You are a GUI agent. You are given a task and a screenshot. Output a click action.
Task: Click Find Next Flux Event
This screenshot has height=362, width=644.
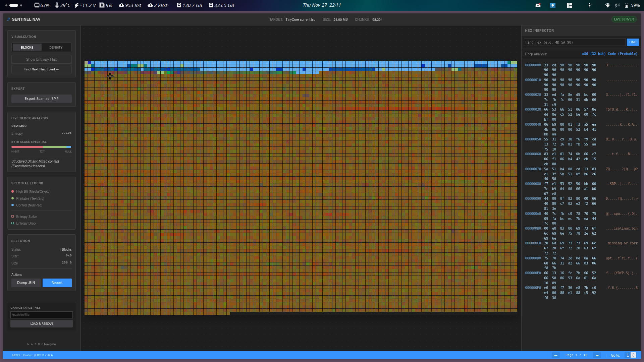tap(42, 69)
